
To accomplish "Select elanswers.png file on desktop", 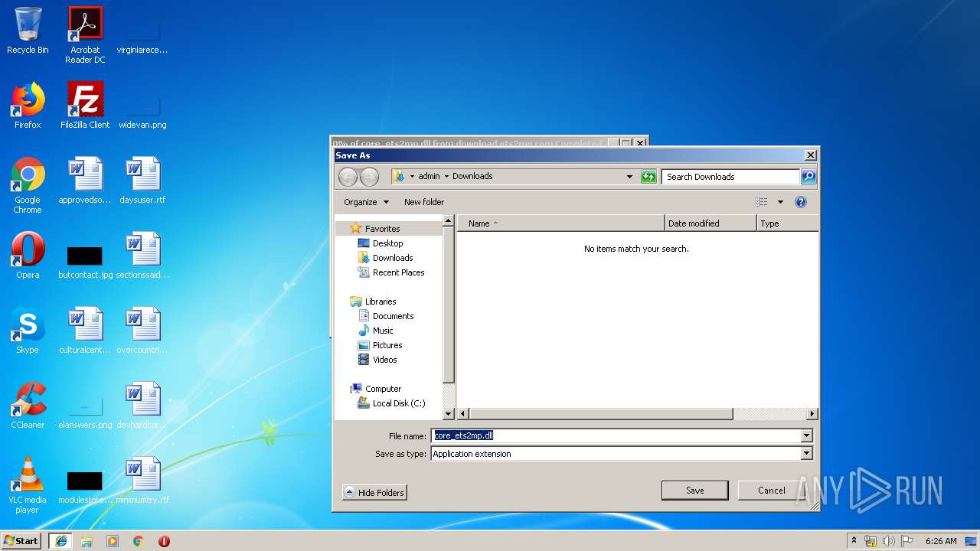I will (85, 410).
